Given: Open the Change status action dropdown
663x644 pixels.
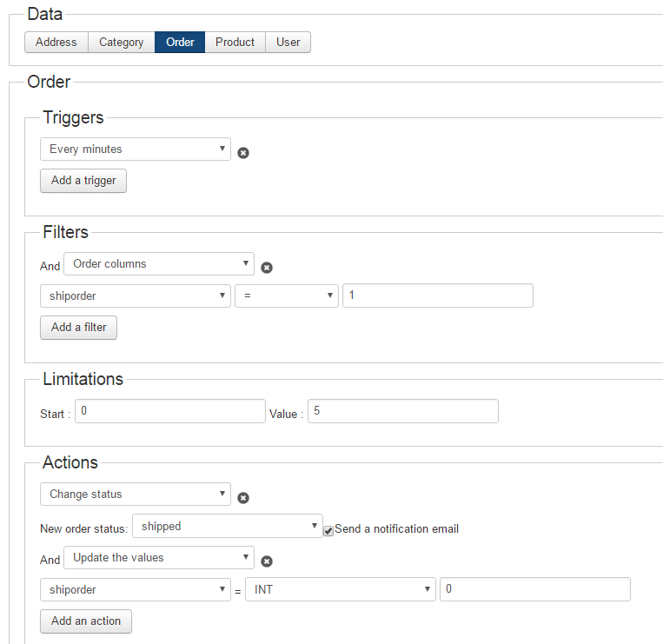Looking at the screenshot, I should tap(136, 494).
